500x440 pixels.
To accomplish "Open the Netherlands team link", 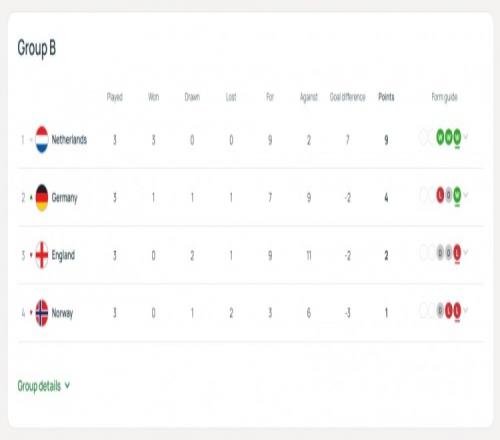I will click(x=69, y=139).
